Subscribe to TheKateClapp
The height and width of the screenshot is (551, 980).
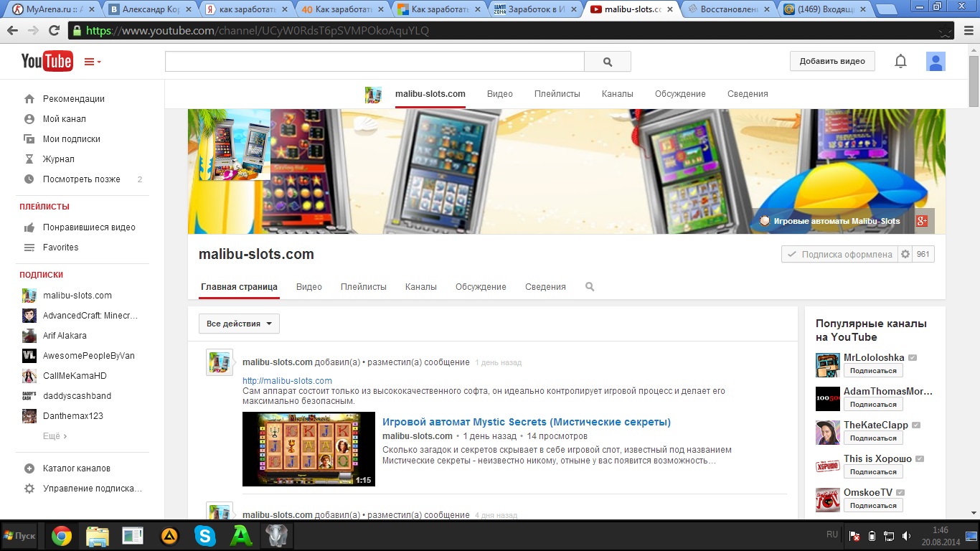873,438
